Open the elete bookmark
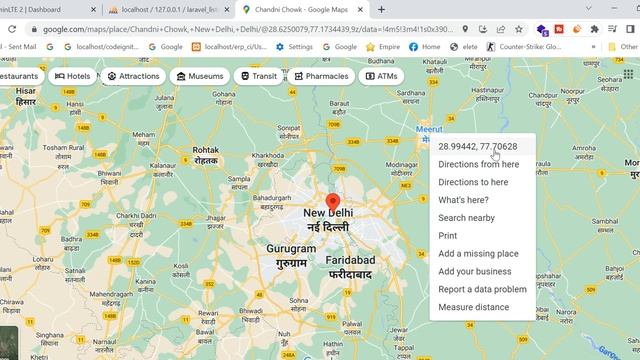Screen dimensions: 640x360 464,47
